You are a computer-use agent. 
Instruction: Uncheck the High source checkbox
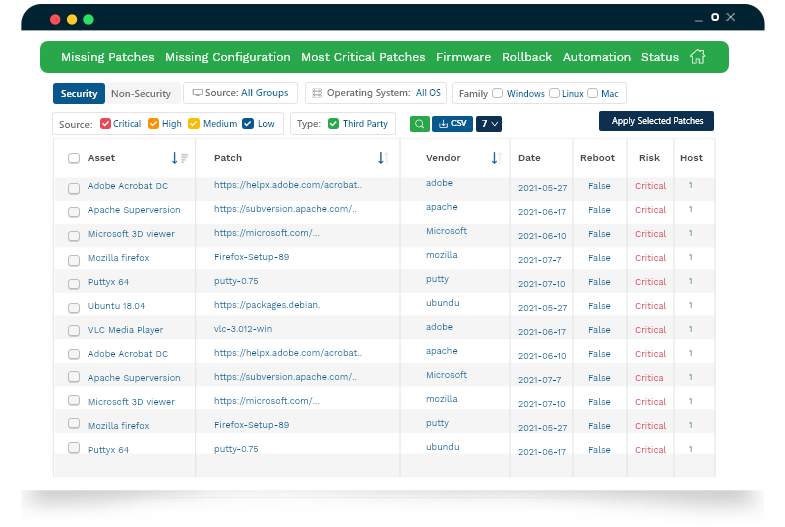tap(153, 124)
